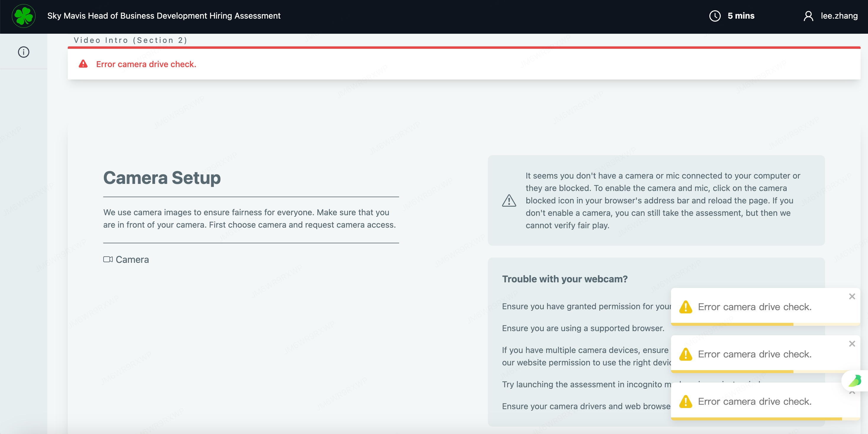Click the green bird floating widget

point(855,381)
